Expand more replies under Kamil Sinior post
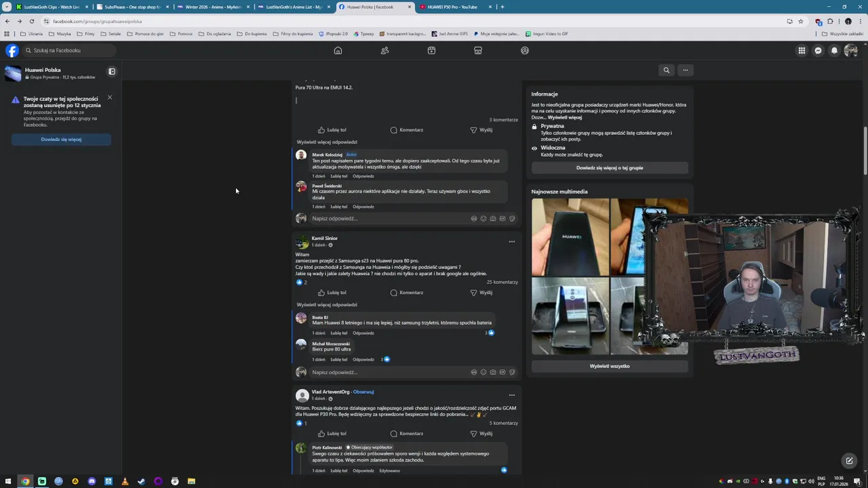The height and width of the screenshot is (488, 868). [327, 305]
